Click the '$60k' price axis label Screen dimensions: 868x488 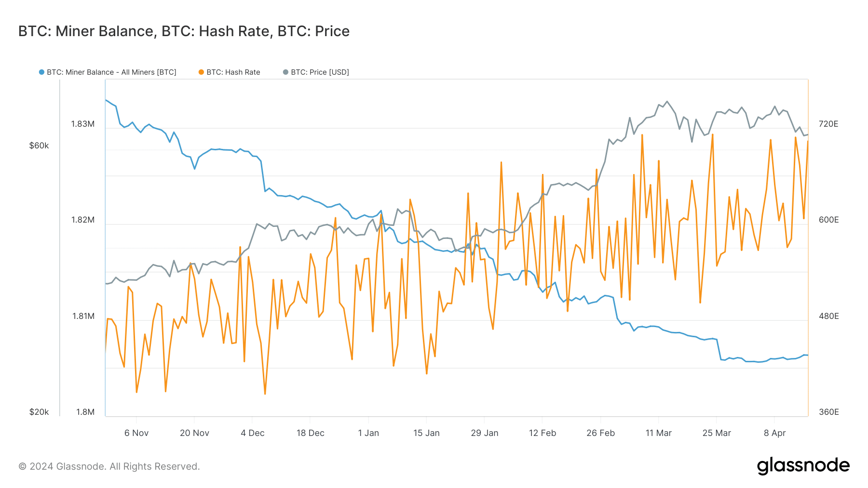pos(39,146)
